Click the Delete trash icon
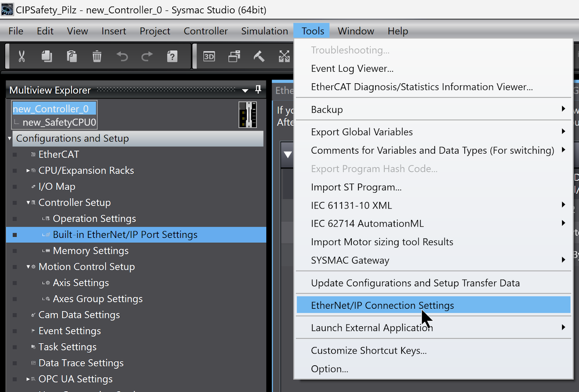Image resolution: width=579 pixels, height=392 pixels. [97, 56]
